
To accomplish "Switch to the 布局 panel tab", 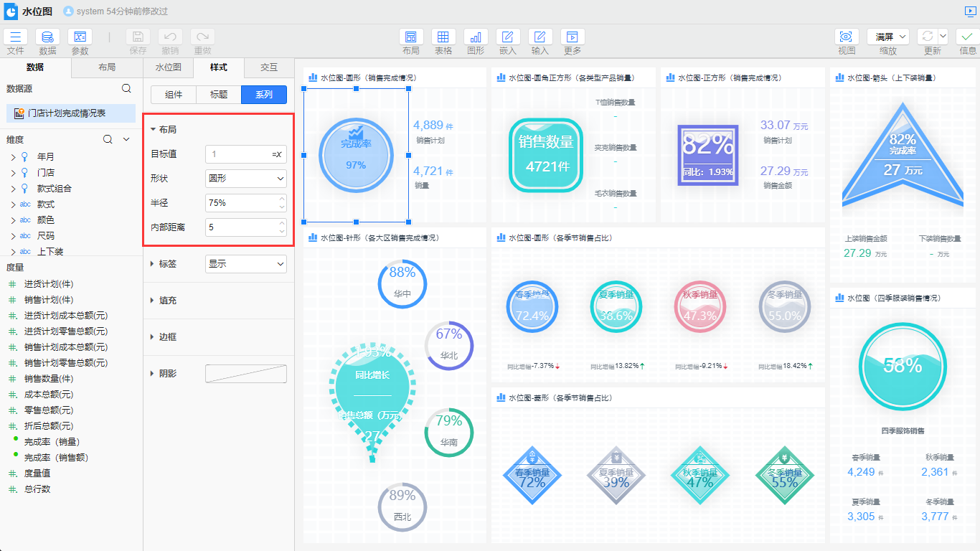I will [x=107, y=67].
